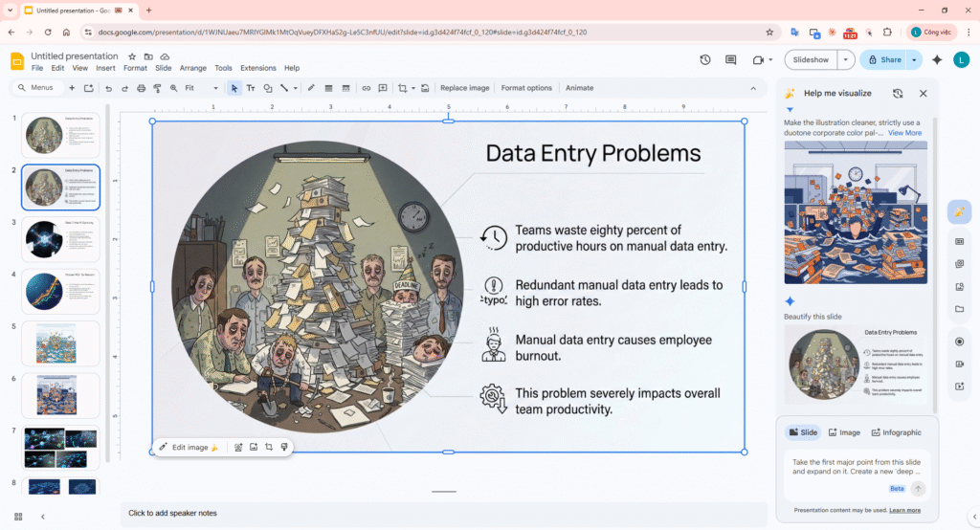
Task: Select slide 3 thumbnail in filmstrip
Action: click(x=61, y=239)
